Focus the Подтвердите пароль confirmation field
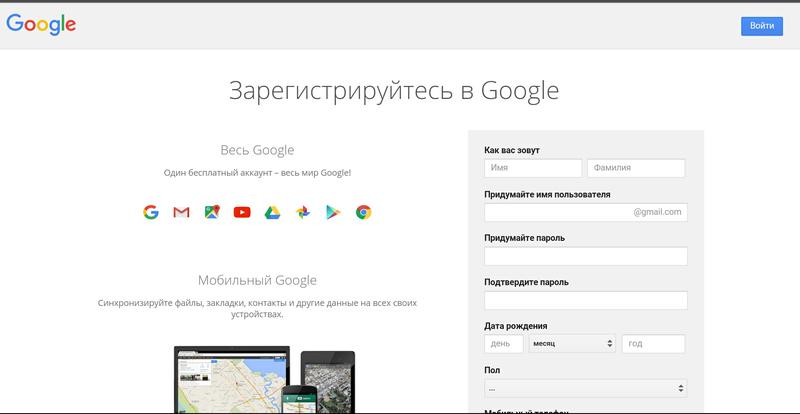The width and height of the screenshot is (800, 414). [x=585, y=300]
